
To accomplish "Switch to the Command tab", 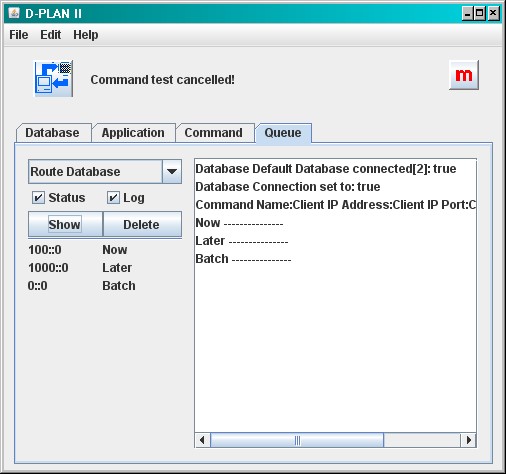I will 214,133.
